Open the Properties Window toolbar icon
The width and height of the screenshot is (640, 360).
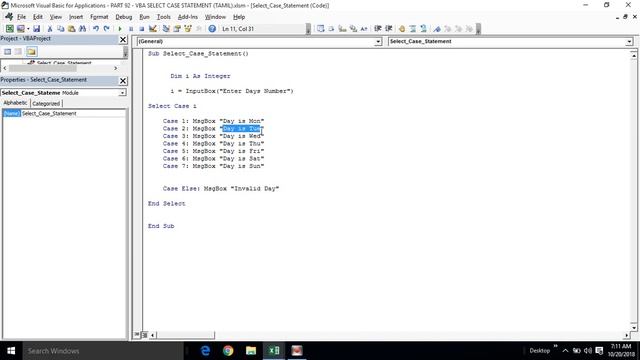(x=177, y=29)
